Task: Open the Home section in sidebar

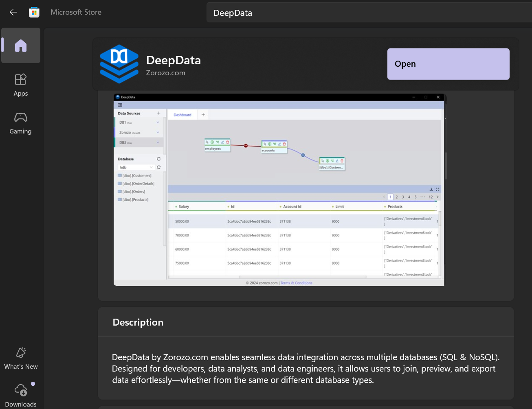Action: click(21, 46)
